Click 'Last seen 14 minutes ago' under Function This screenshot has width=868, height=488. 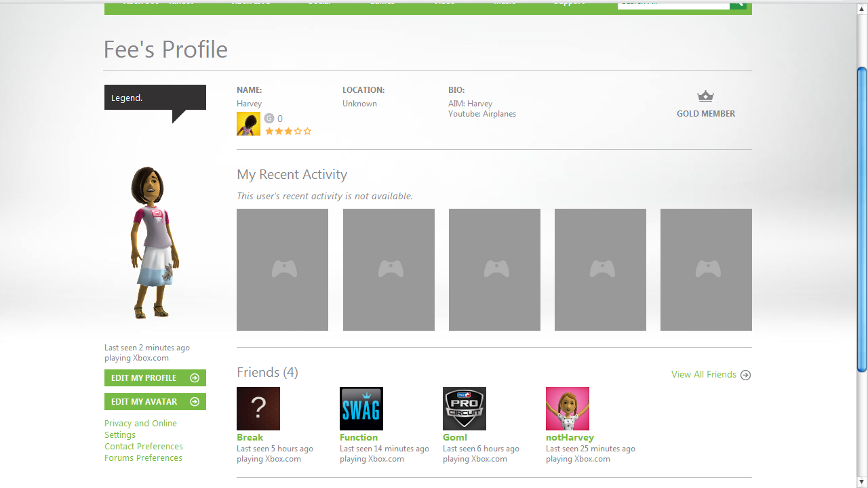384,449
